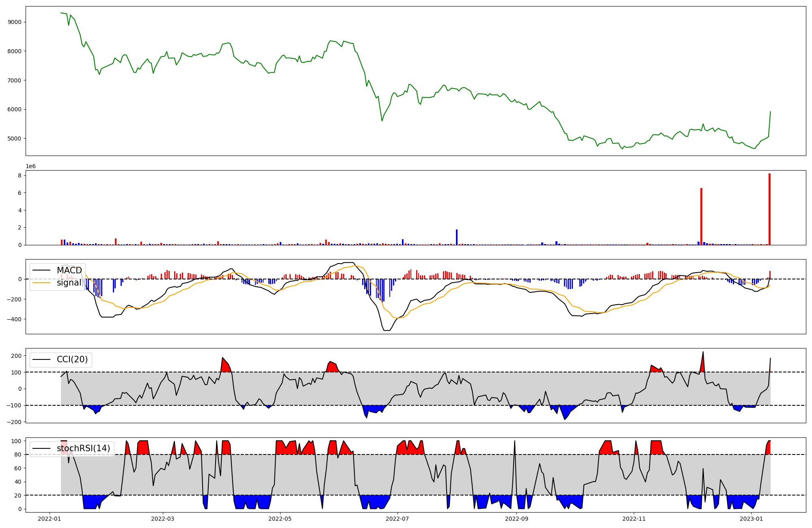
Task: Select the 2023-01 date tick label
Action: click(x=751, y=519)
